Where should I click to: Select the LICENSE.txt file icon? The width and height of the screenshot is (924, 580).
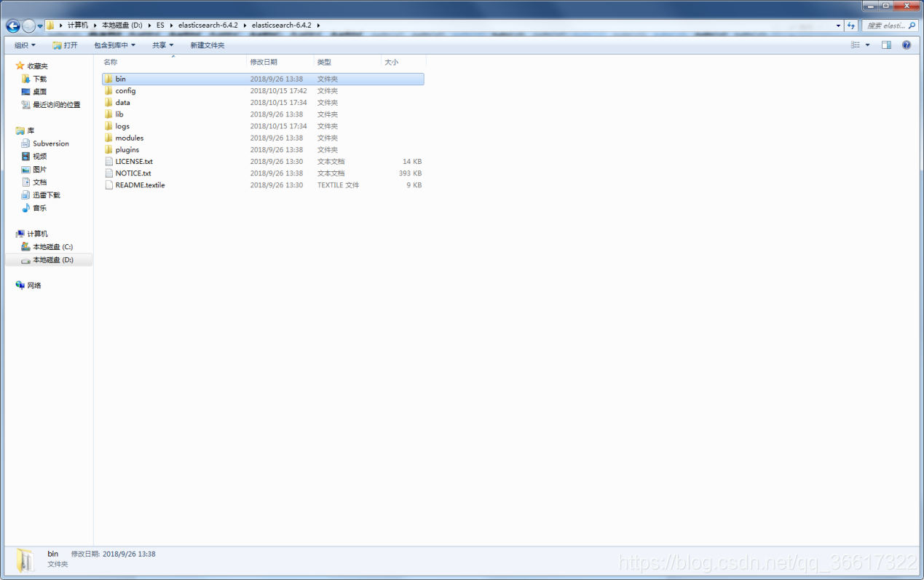108,162
